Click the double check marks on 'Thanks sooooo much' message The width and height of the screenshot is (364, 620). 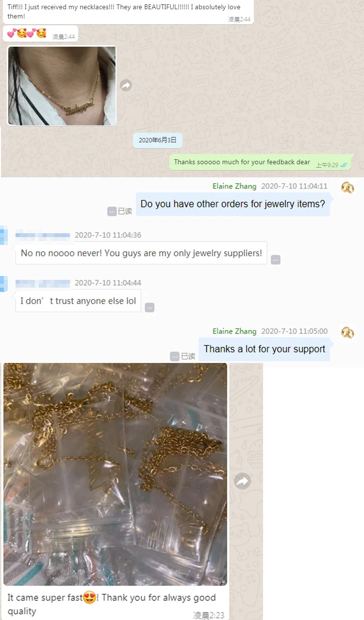(344, 165)
